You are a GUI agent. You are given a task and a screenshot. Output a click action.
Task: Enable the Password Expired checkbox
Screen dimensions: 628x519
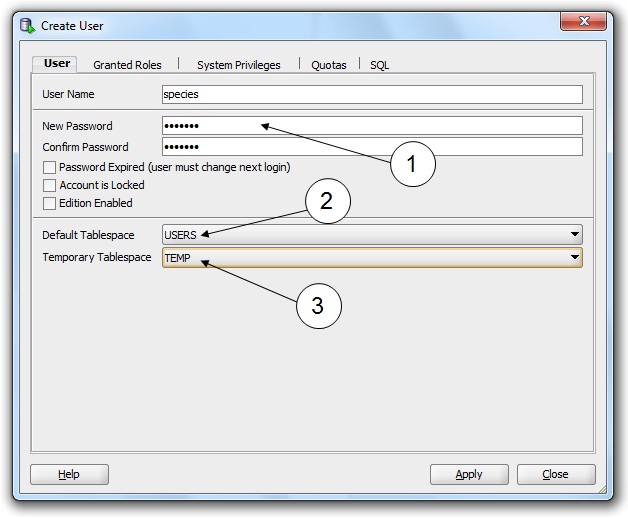(49, 167)
